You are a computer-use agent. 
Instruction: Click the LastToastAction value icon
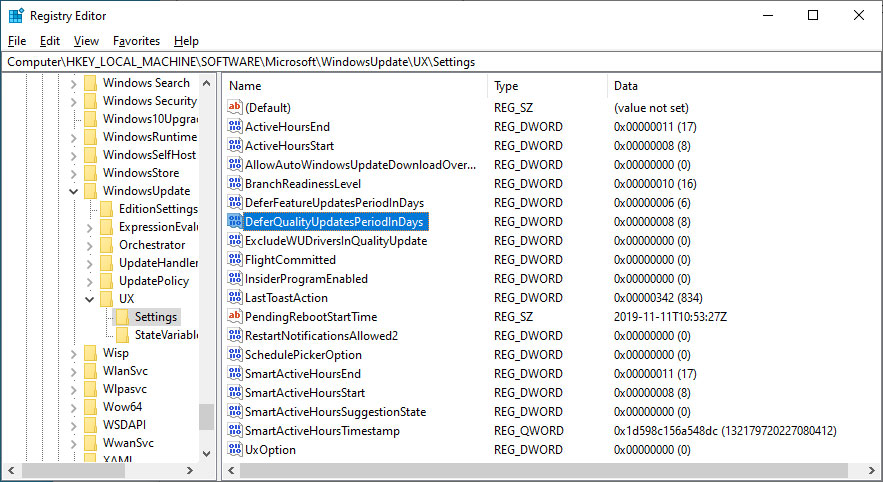(235, 297)
